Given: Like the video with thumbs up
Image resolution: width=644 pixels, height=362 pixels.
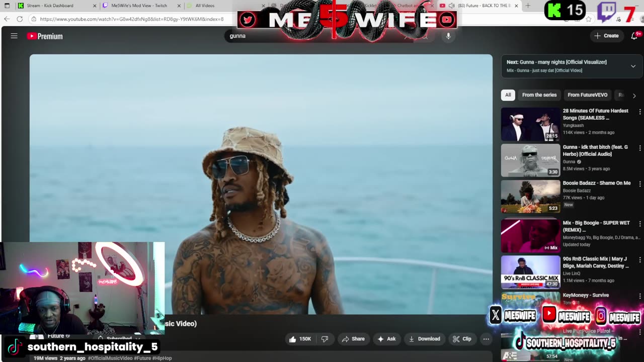Looking at the screenshot, I should (300, 339).
